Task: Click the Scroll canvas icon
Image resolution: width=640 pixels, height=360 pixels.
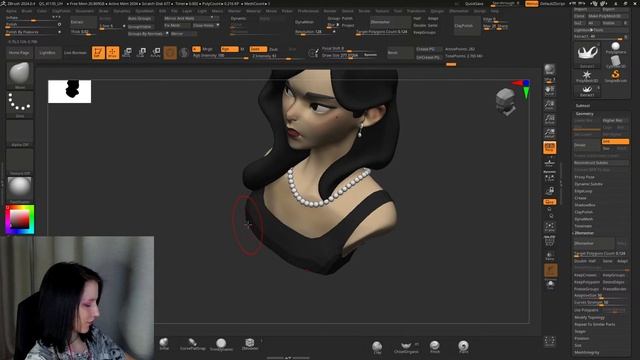Action: coord(550,91)
